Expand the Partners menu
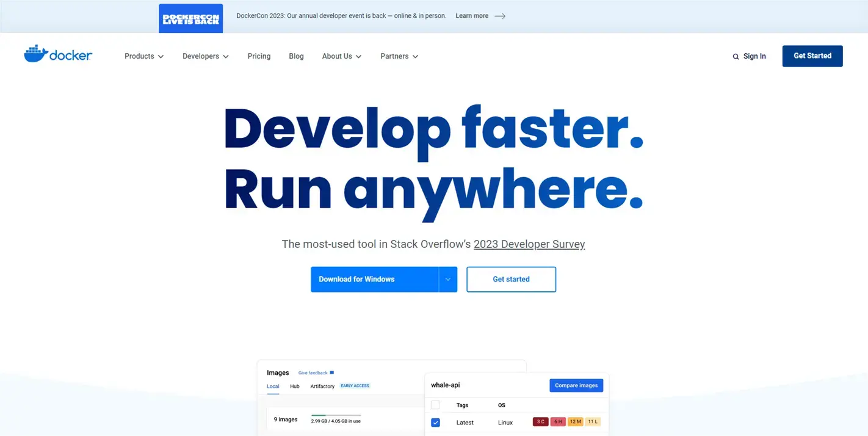The width and height of the screenshot is (868, 436). [x=399, y=56]
